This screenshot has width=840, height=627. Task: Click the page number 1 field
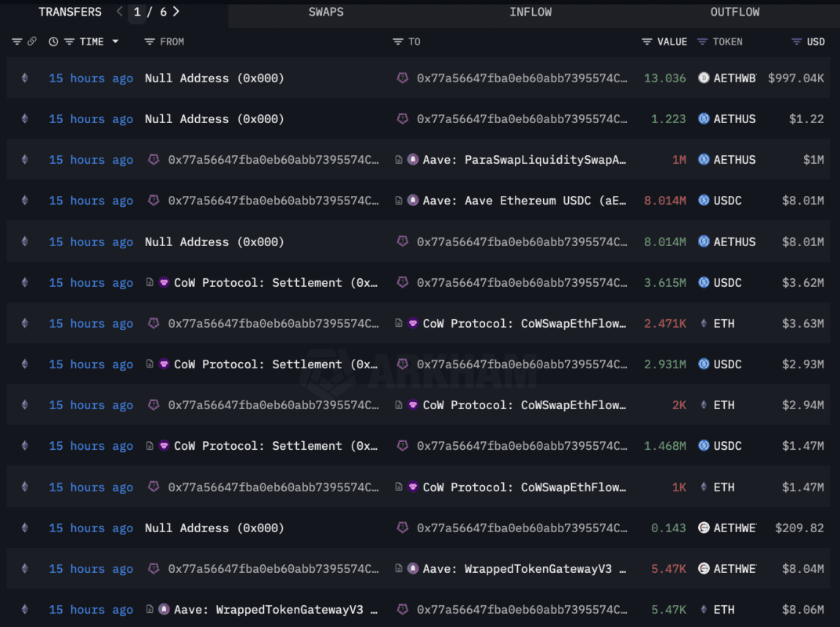[137, 12]
